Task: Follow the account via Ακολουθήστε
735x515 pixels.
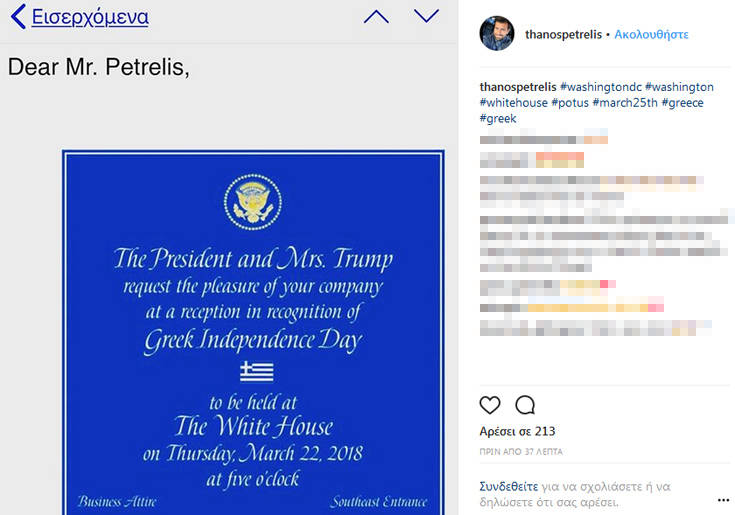Action: pyautogui.click(x=651, y=34)
